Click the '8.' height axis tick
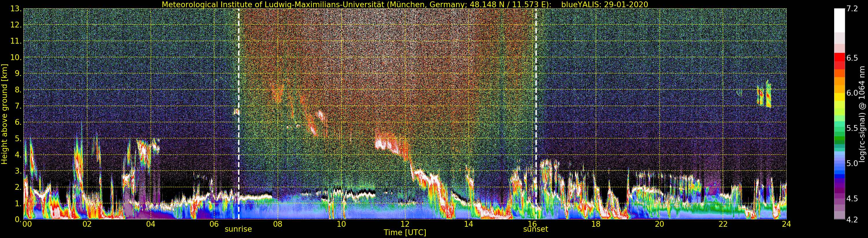Screen dimensions: 868x238 (x=18, y=90)
